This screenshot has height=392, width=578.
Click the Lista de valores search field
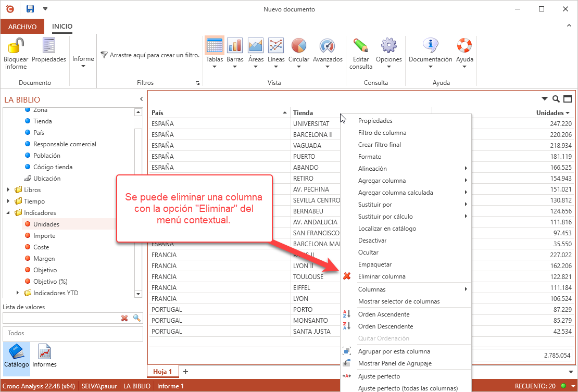click(x=60, y=318)
